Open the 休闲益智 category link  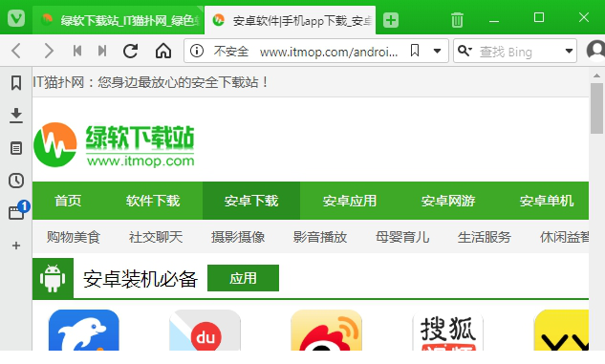tap(564, 237)
